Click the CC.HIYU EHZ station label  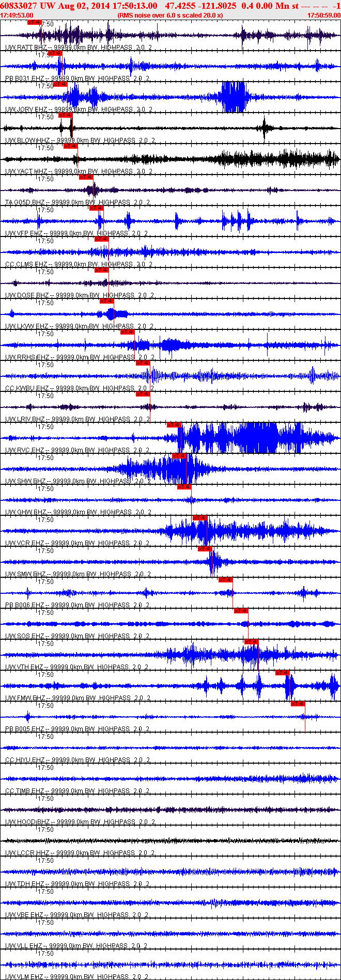[x=25, y=760]
